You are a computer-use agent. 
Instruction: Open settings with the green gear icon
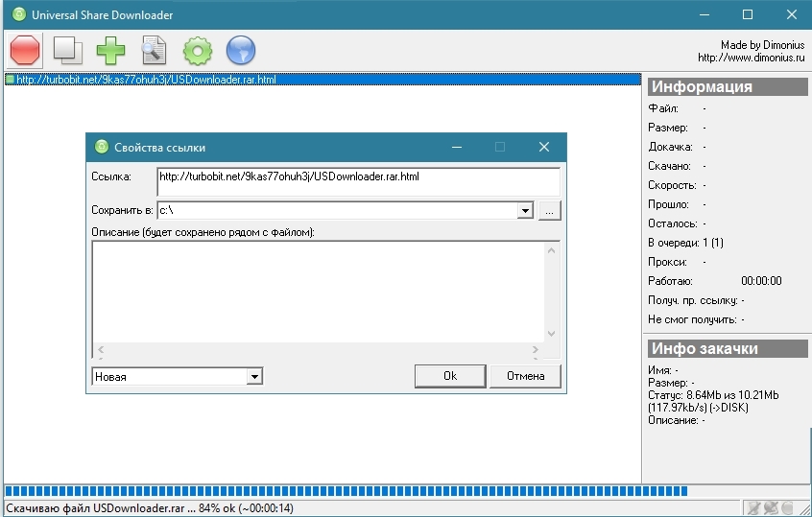coord(197,50)
